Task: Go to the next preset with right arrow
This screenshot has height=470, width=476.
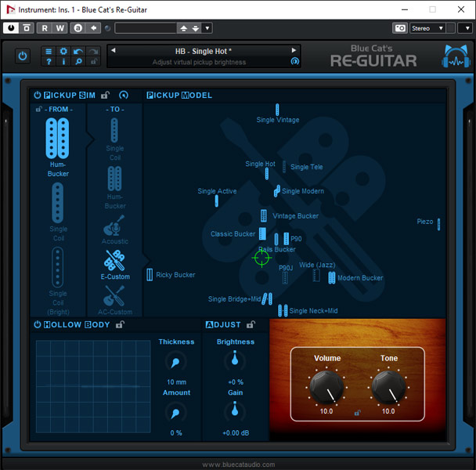Action: (294, 51)
